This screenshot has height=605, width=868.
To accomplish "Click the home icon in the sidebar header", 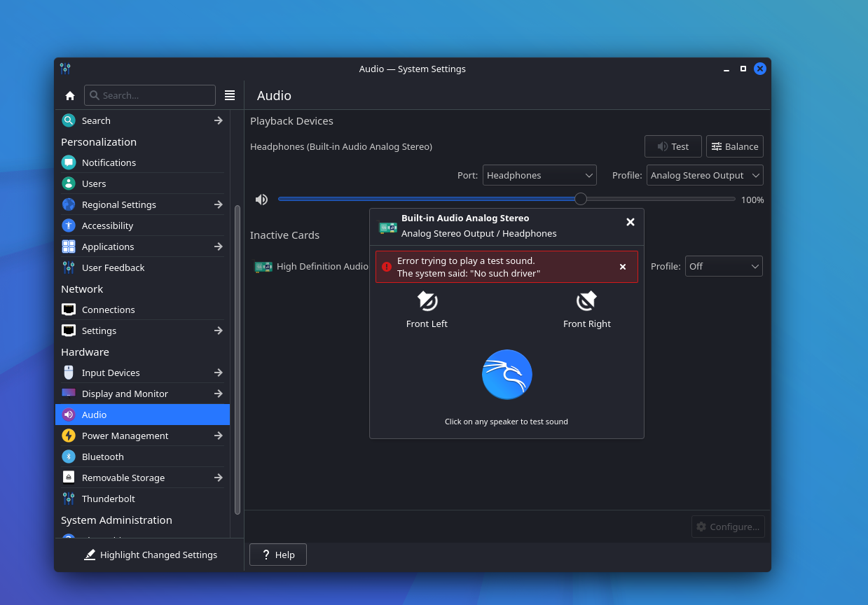I will [70, 95].
